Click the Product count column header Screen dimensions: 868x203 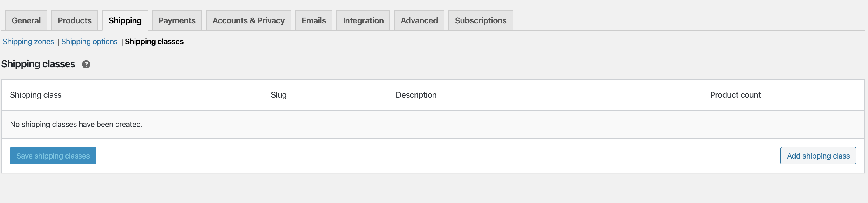(735, 95)
